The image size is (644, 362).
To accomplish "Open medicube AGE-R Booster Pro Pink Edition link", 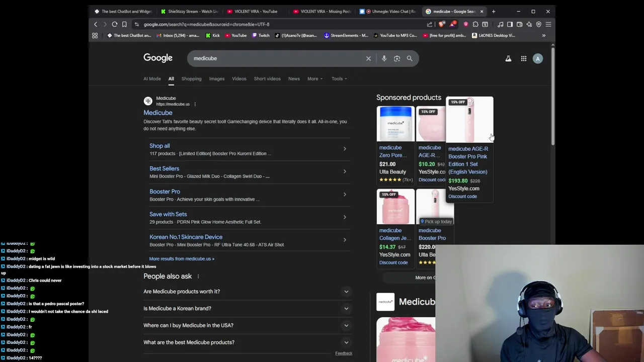I will (x=468, y=160).
